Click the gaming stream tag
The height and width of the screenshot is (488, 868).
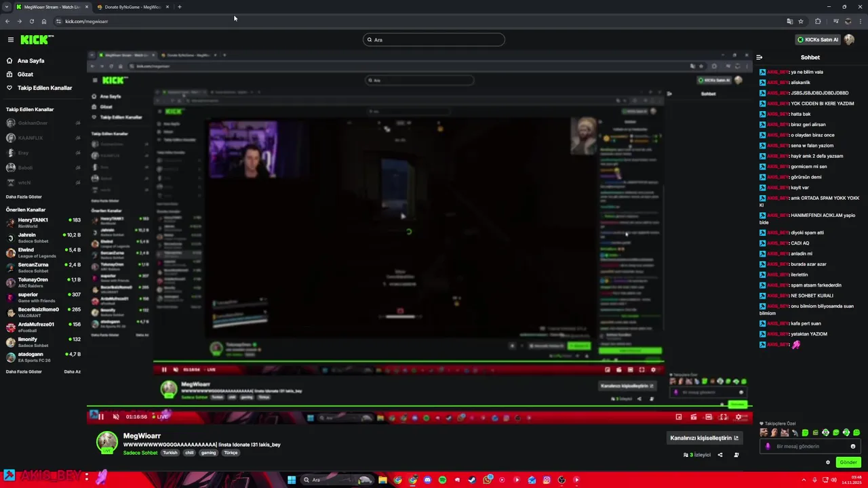[208, 453]
